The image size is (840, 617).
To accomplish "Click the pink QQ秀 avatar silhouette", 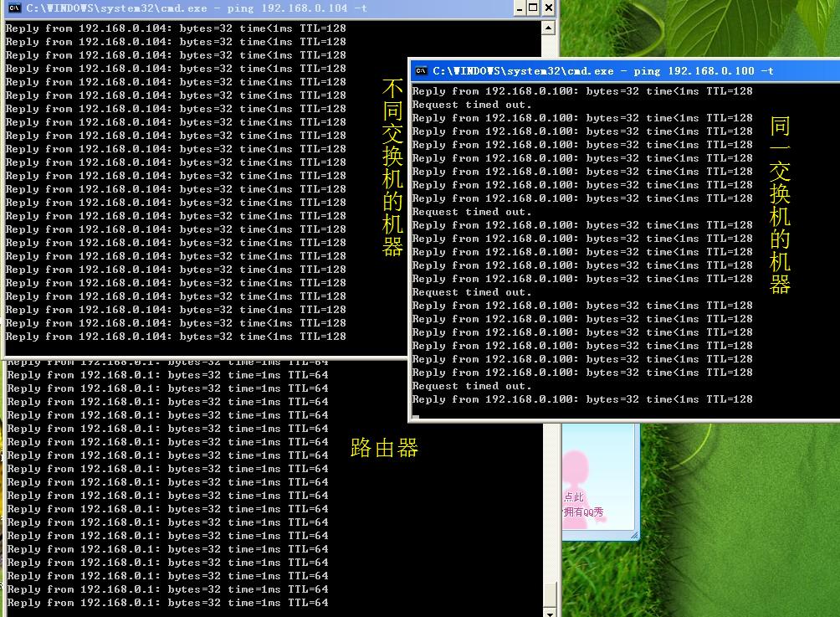I will 576,488.
